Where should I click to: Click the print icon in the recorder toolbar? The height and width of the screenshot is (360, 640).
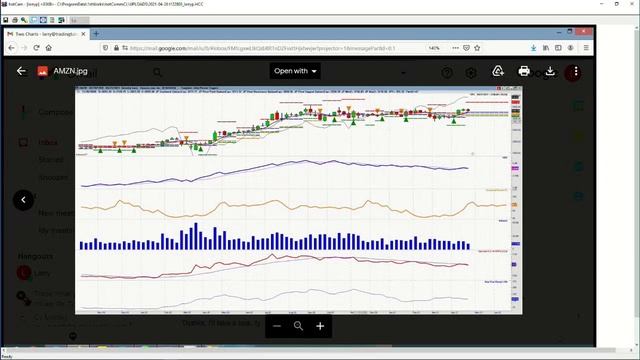[x=15, y=20]
